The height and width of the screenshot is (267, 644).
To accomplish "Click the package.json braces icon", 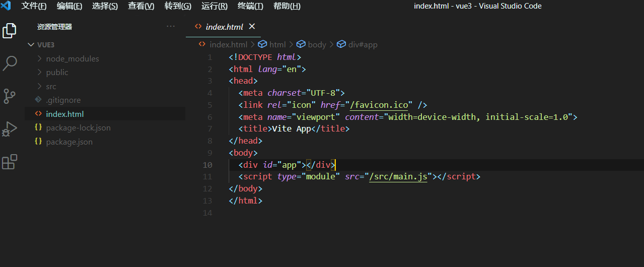I will click(38, 142).
